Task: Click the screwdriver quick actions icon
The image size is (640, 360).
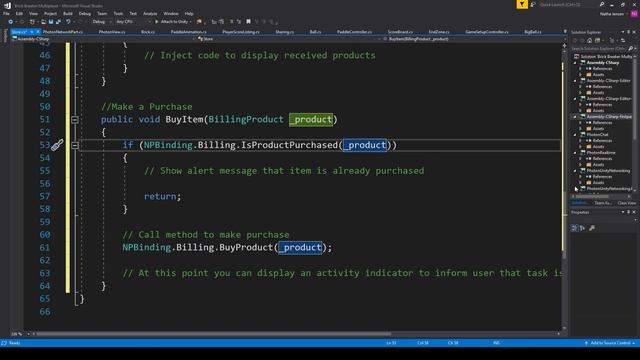Action: tap(57, 145)
